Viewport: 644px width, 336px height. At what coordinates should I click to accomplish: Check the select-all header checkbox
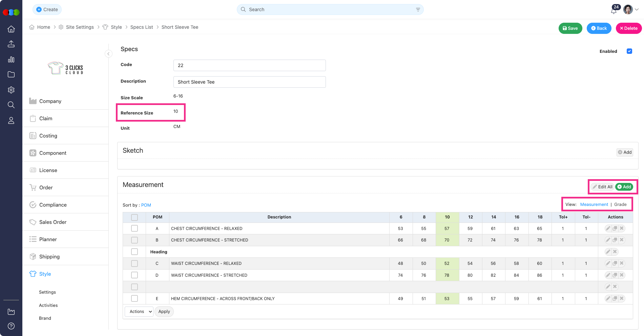point(134,217)
